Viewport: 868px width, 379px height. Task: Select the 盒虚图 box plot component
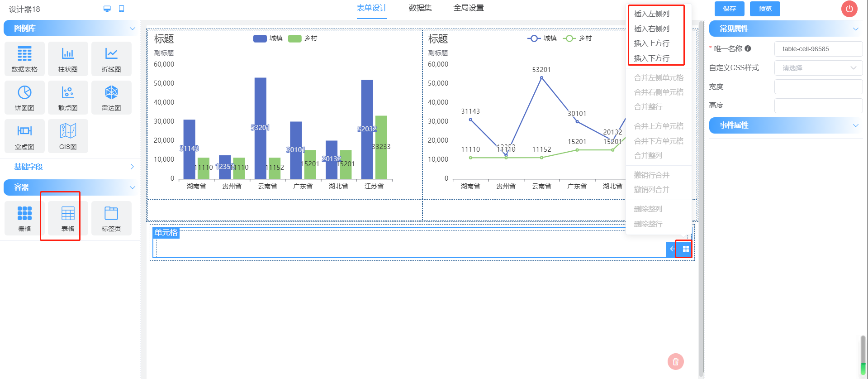(24, 136)
